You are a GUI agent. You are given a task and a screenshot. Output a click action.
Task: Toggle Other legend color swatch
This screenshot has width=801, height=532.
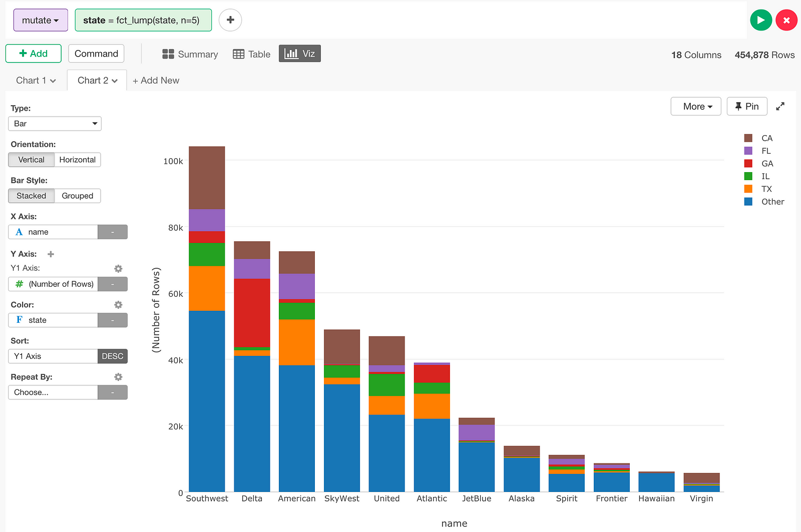pos(748,202)
